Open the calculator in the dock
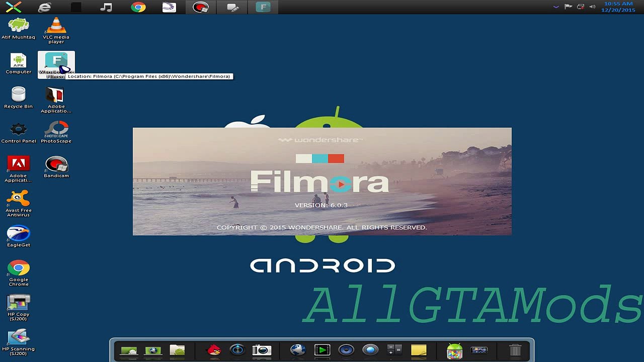Viewport: 644px width, 362px height. (x=394, y=350)
